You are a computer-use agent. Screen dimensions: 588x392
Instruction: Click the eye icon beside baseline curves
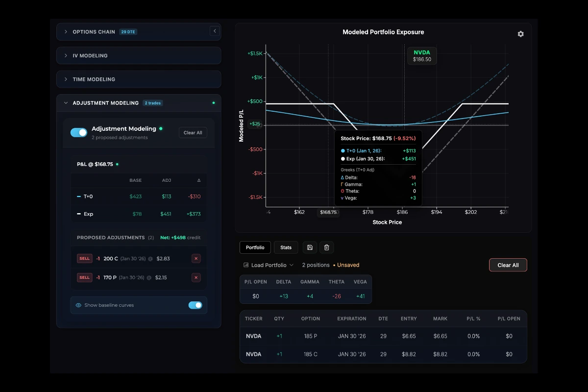tap(78, 305)
